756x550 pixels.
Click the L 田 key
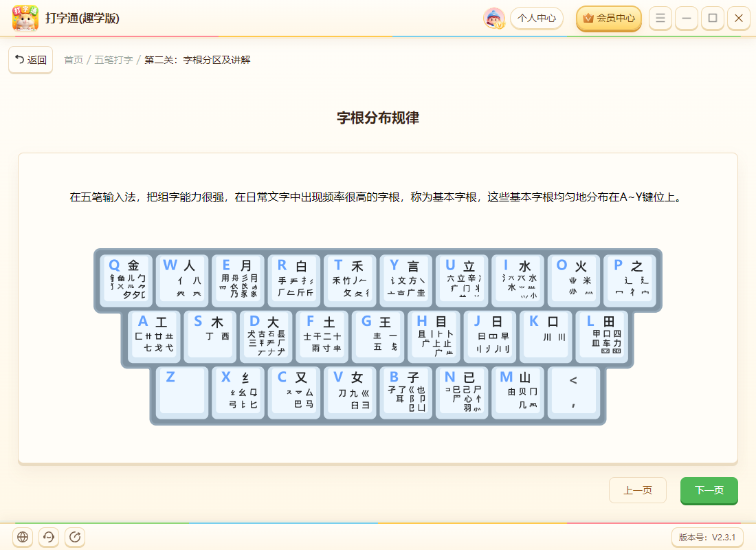click(602, 336)
